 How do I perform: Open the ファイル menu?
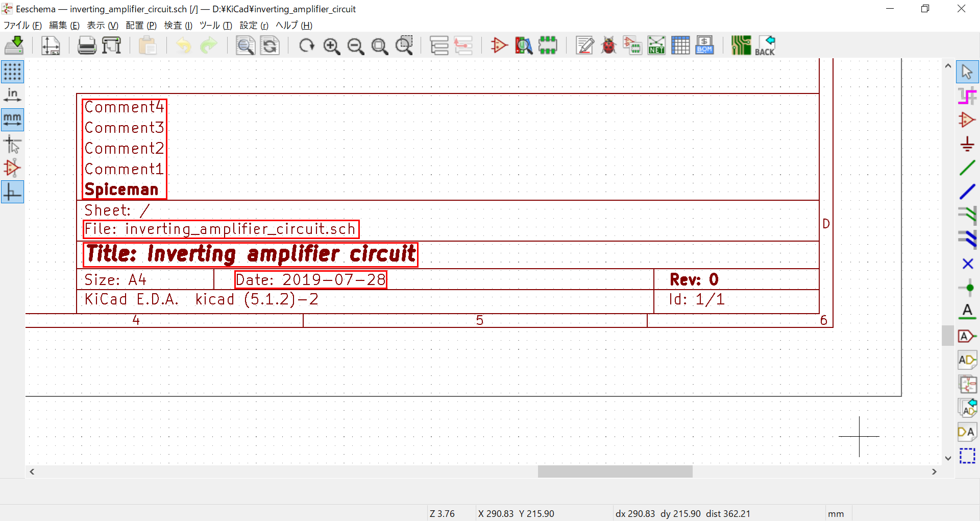21,25
